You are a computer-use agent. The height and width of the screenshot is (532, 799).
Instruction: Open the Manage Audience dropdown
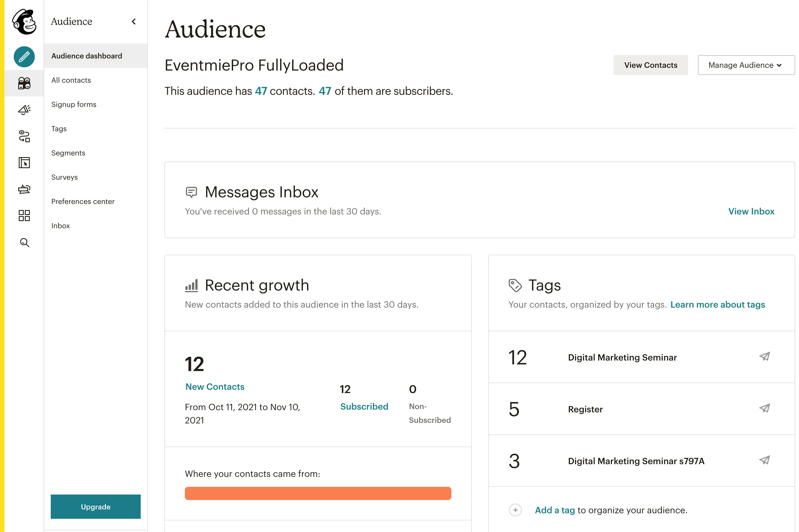[x=746, y=65]
